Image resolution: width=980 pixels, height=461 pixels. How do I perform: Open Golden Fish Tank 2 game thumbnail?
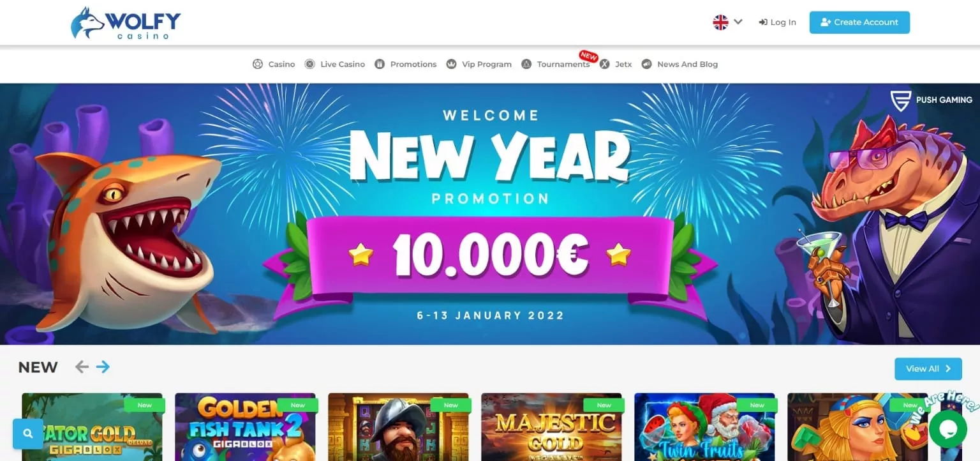point(245,427)
